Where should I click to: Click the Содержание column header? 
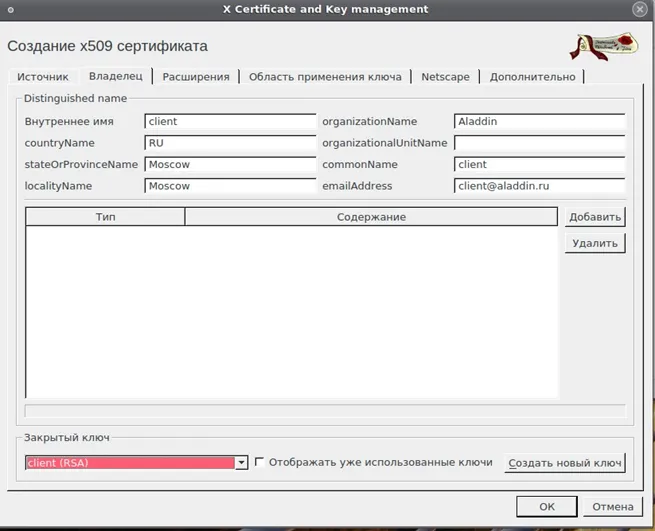click(x=371, y=217)
